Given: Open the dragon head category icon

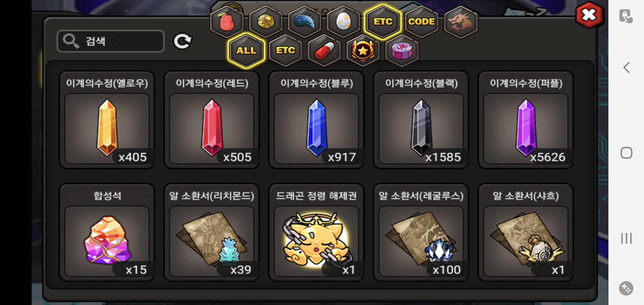Looking at the screenshot, I should pyautogui.click(x=461, y=22).
